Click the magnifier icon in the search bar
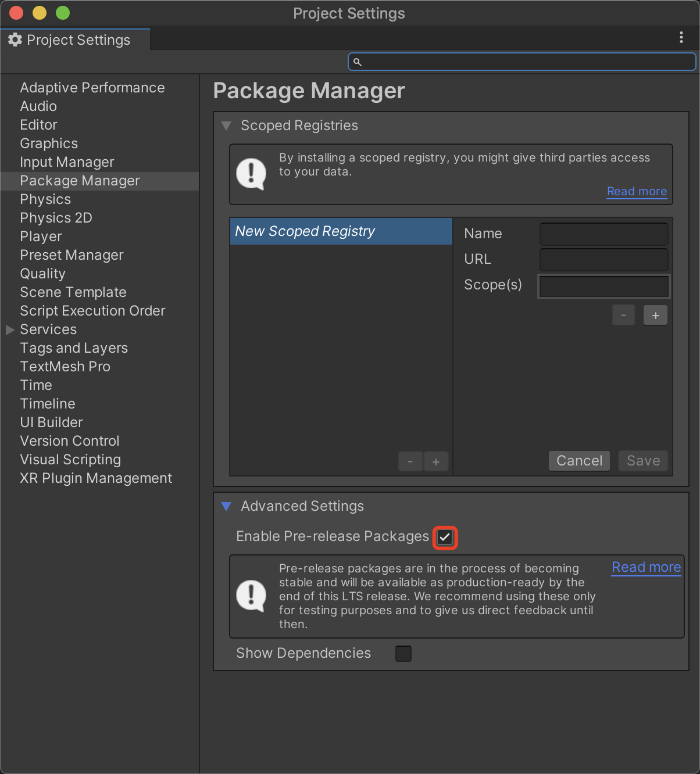This screenshot has width=700, height=774. coord(358,62)
